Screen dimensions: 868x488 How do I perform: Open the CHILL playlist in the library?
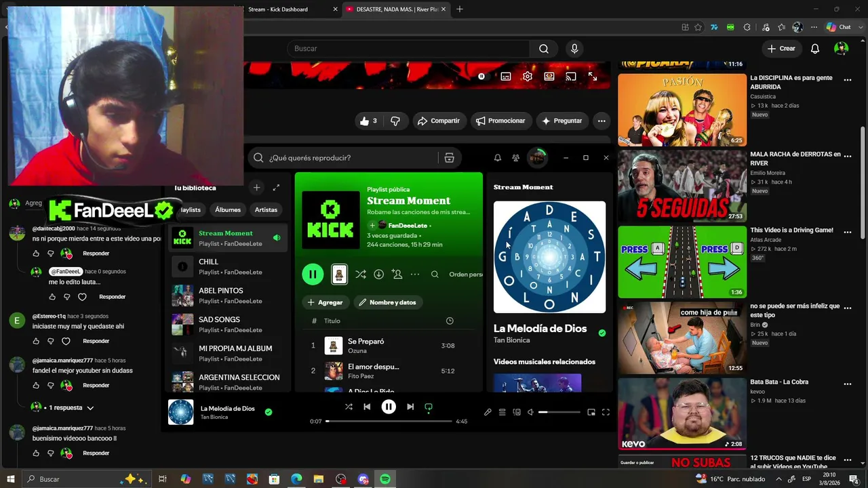[x=228, y=267]
